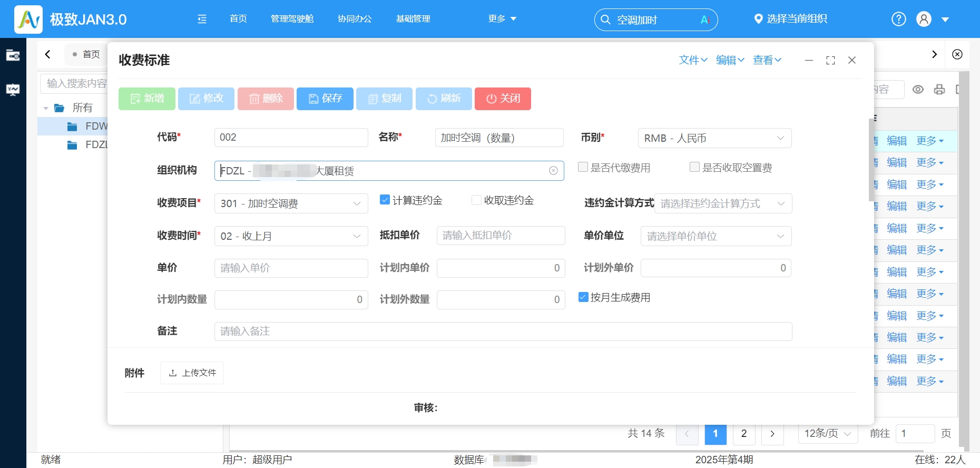This screenshot has width=980, height=468.
Task: Click the search magnifier icon
Action: click(606, 19)
